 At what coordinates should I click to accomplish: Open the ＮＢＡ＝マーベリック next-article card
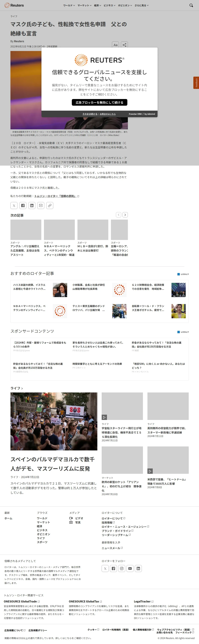tap(59, 238)
